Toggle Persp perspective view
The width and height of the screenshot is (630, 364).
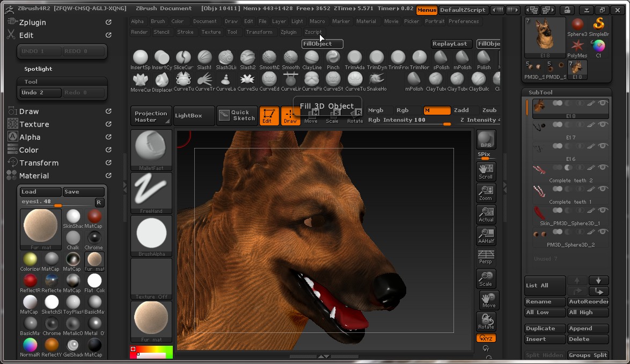point(486,257)
